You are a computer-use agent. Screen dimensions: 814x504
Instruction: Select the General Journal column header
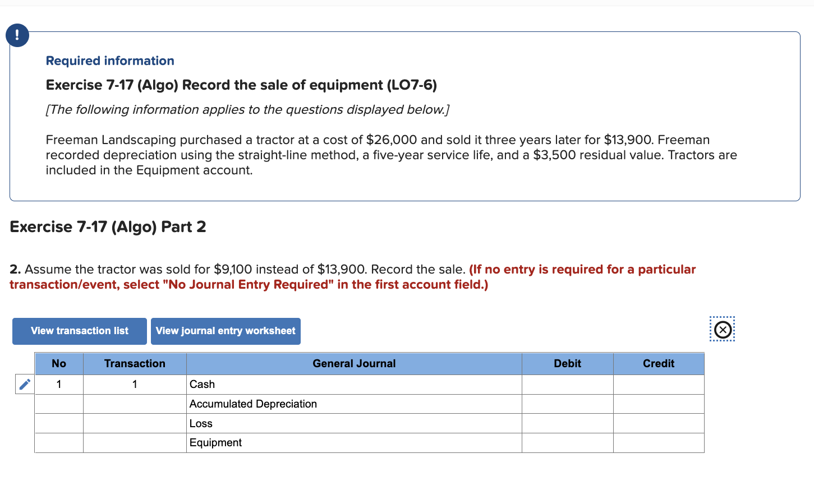tap(353, 363)
